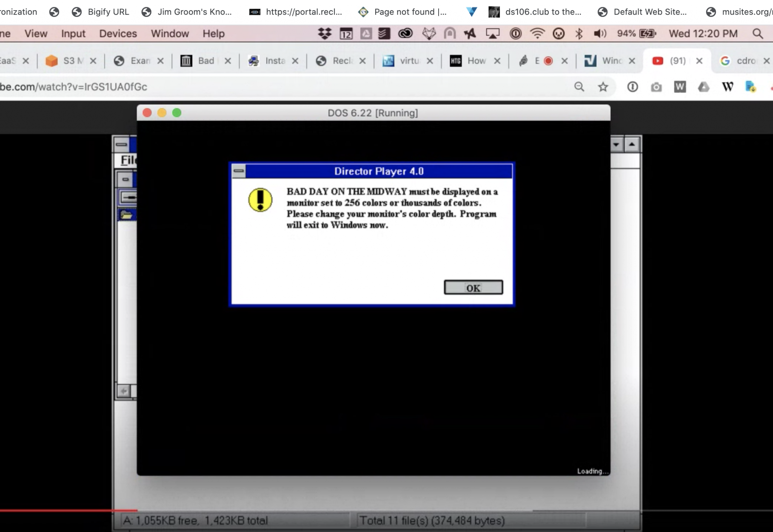Click the document download extension icon
Screen dimensions: 773x532
coord(751,87)
